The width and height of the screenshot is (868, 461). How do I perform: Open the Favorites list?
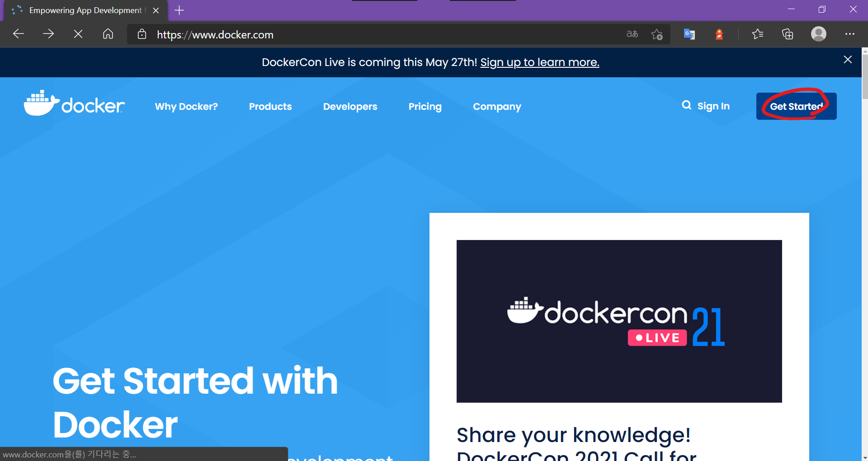(758, 34)
